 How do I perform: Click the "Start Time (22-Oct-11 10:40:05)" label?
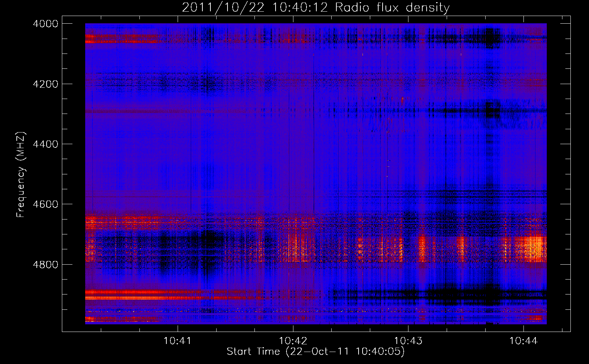click(x=316, y=352)
